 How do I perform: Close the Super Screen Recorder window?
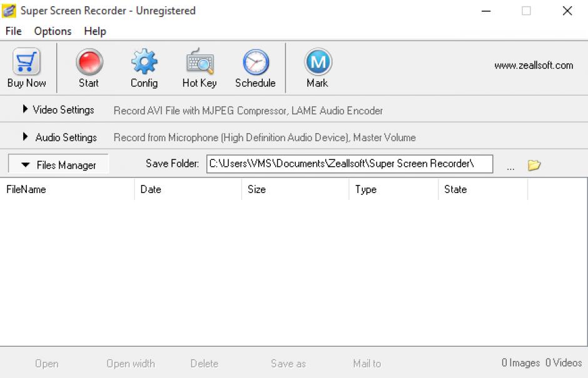pyautogui.click(x=567, y=11)
